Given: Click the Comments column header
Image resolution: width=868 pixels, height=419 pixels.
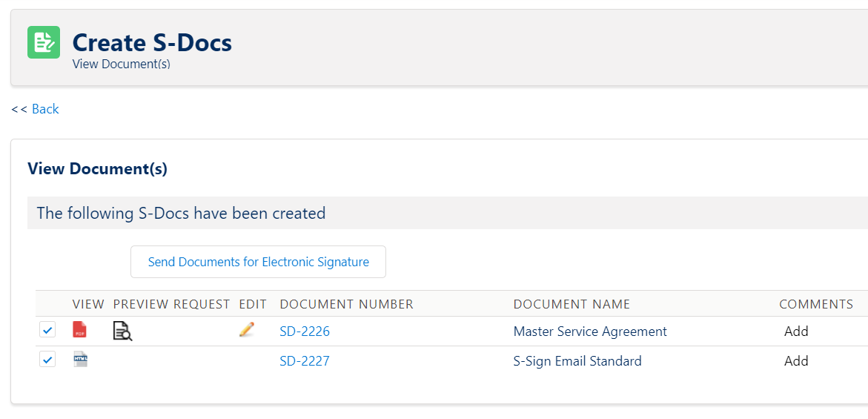Looking at the screenshot, I should pos(816,304).
